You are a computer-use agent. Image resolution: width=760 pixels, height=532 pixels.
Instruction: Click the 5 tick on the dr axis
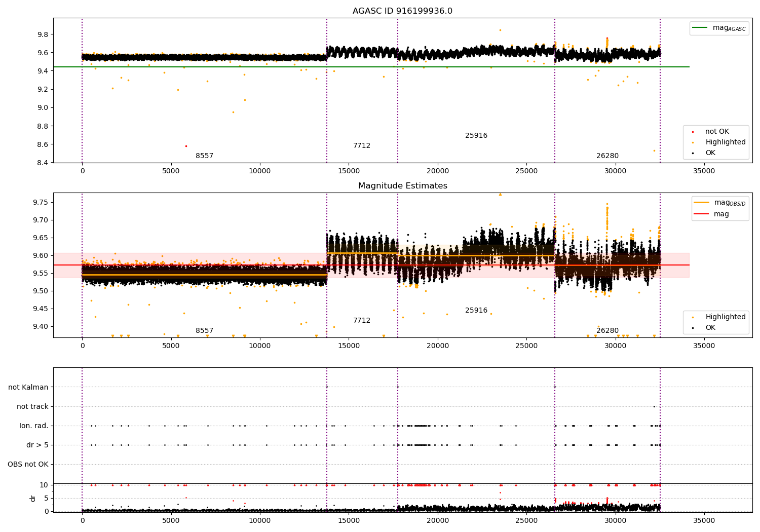[x=46, y=498]
